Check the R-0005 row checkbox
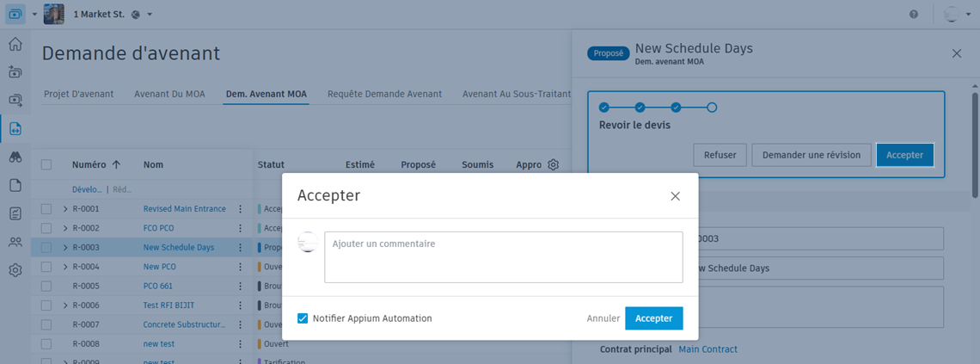The image size is (980, 364). 46,287
